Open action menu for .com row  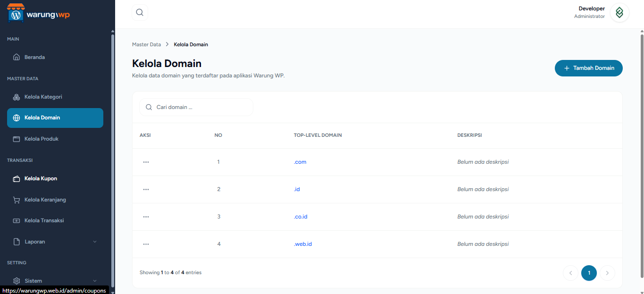(x=146, y=162)
